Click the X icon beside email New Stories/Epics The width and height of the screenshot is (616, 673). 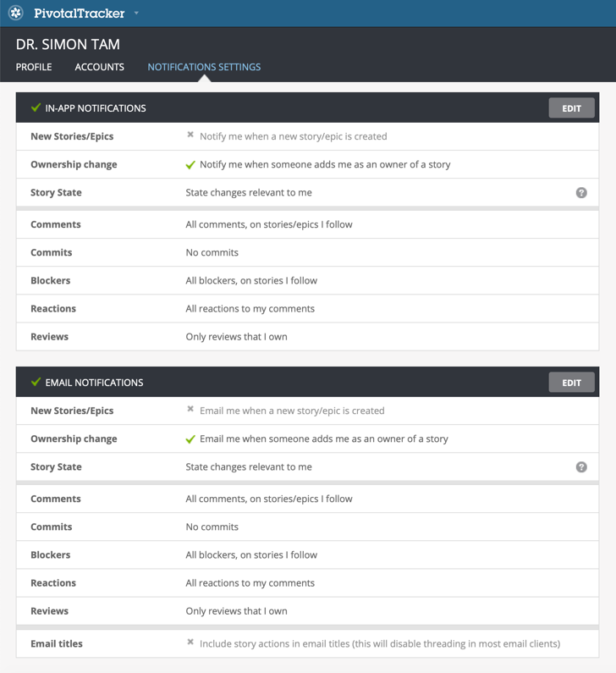190,410
